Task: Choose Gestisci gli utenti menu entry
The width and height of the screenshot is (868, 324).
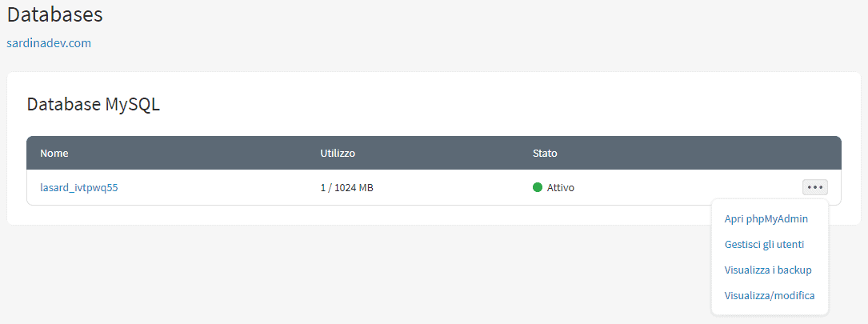Action: [x=764, y=244]
